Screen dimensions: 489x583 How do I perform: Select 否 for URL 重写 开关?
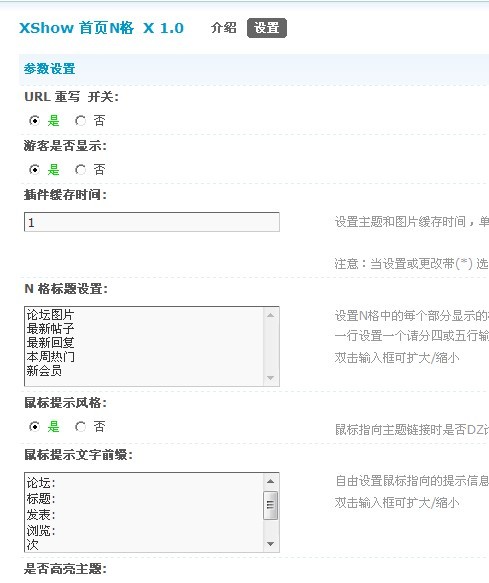click(x=80, y=121)
